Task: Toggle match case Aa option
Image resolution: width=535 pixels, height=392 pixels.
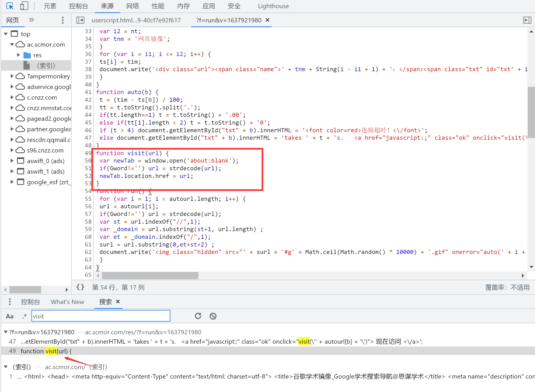Action: coord(10,316)
